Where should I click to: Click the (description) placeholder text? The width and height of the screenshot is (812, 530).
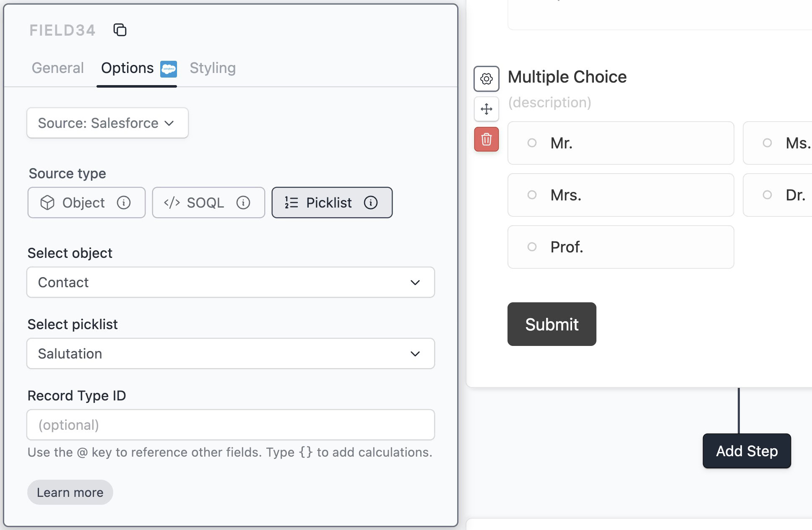tap(550, 102)
